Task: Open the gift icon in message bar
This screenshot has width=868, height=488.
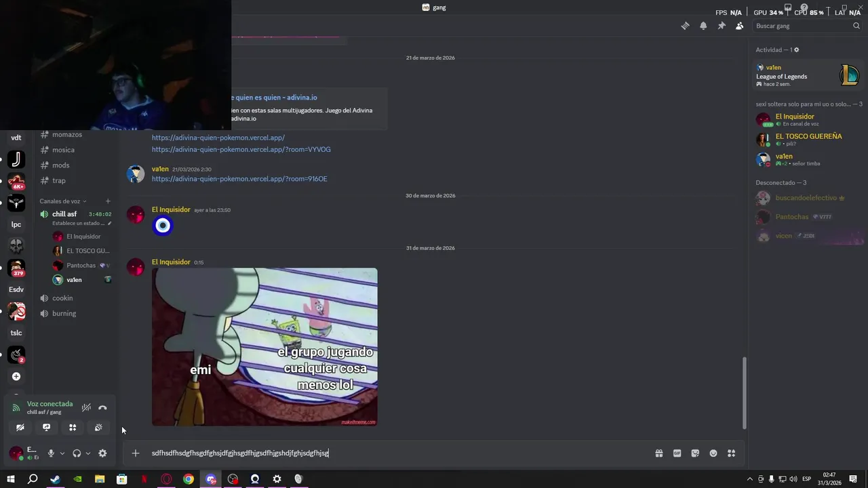Action: (658, 453)
